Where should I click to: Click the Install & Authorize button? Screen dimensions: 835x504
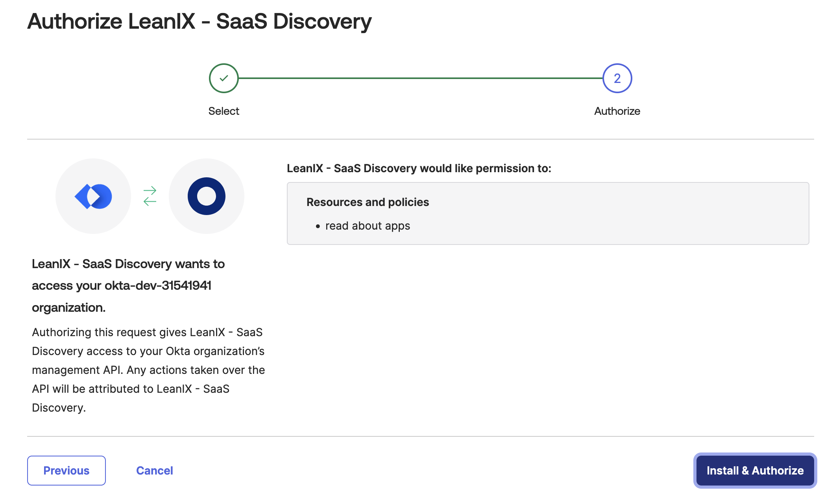pos(755,471)
